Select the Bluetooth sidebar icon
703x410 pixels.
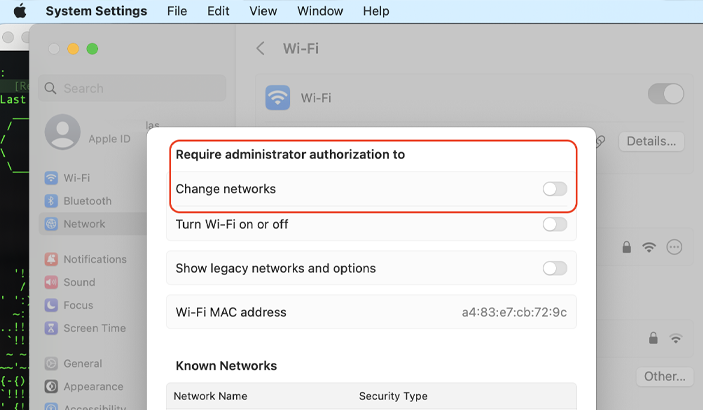click(51, 201)
